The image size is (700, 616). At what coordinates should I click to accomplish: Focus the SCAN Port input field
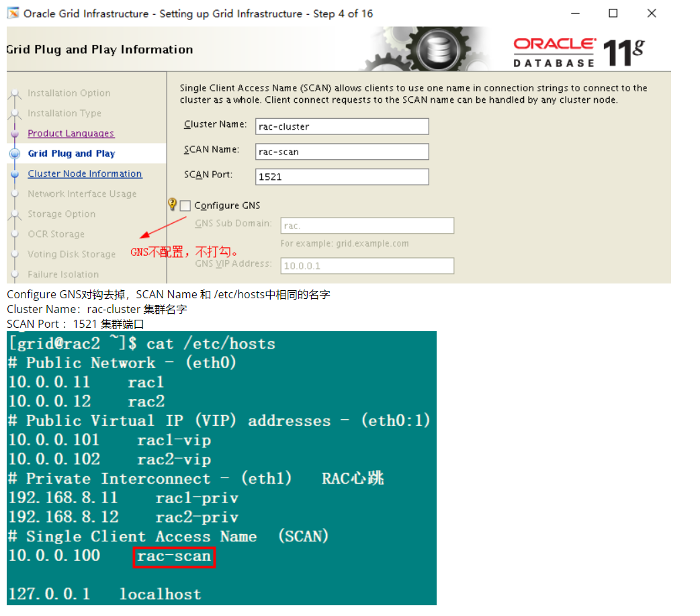click(x=342, y=177)
